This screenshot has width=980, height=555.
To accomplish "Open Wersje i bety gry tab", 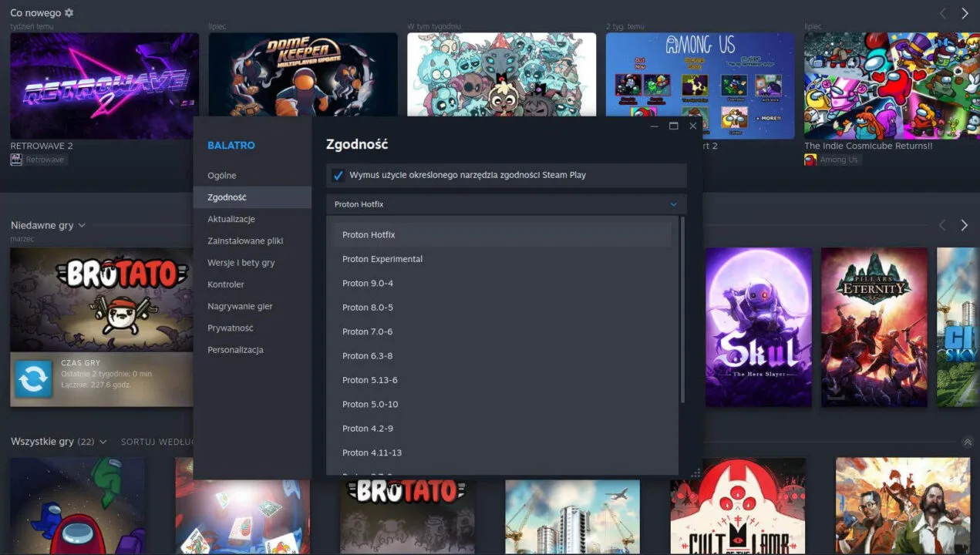I will coord(252,263).
